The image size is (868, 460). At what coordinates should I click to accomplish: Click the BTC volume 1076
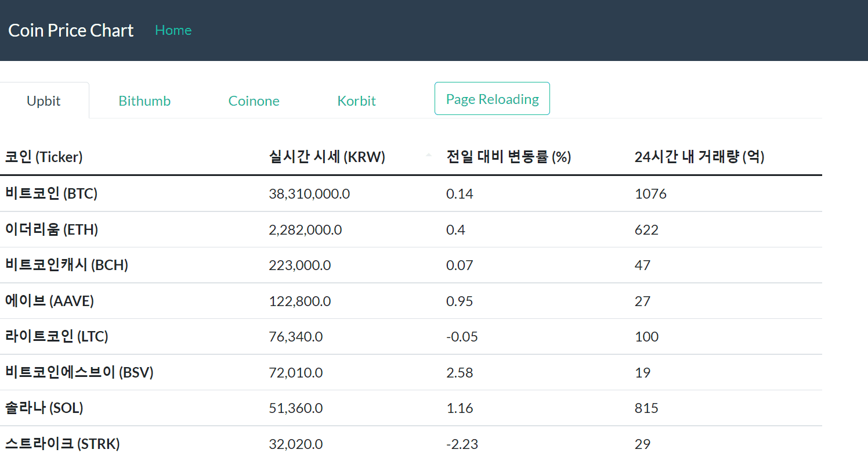(x=650, y=194)
